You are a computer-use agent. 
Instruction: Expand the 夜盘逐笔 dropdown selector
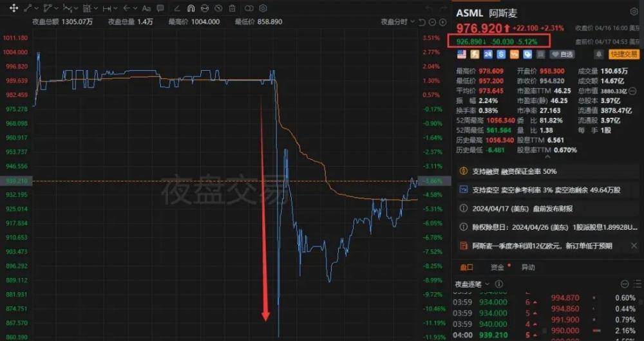472,284
